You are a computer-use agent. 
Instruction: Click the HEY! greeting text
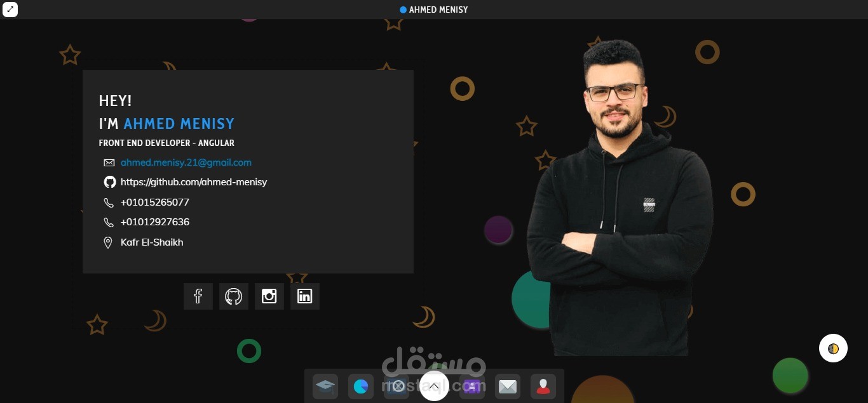point(116,101)
